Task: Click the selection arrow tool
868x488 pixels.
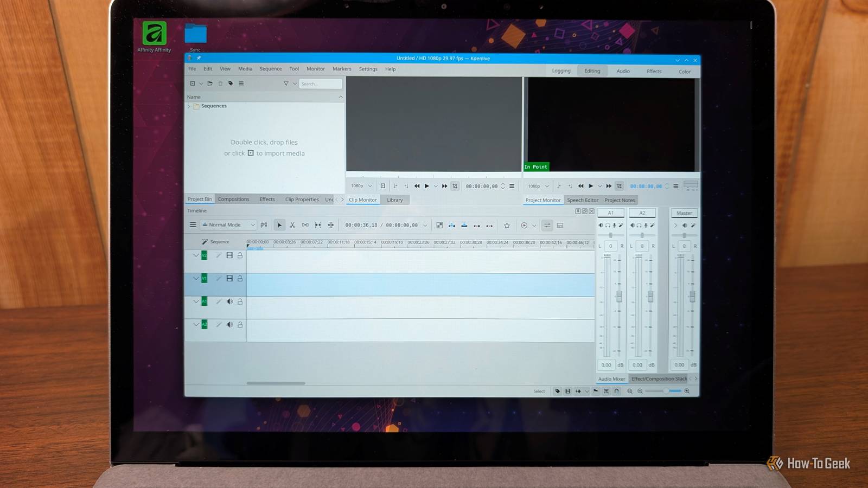Action: coord(279,225)
